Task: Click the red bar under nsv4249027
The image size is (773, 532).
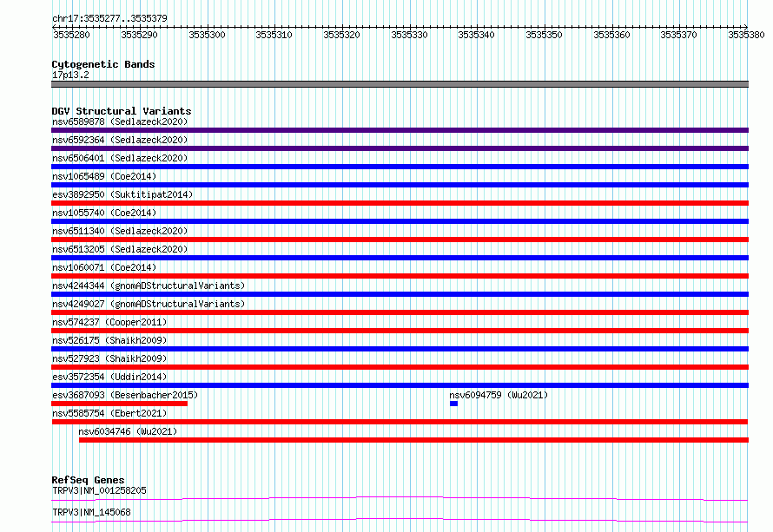Action: click(400, 312)
